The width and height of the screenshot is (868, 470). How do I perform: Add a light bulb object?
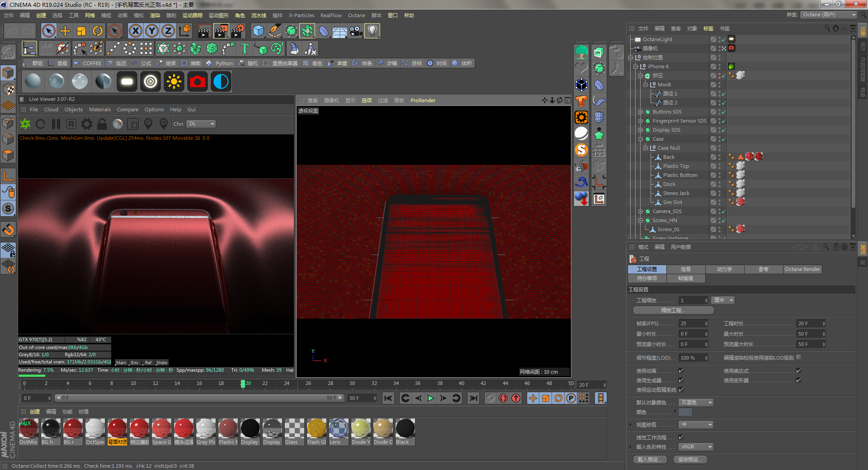(x=372, y=31)
